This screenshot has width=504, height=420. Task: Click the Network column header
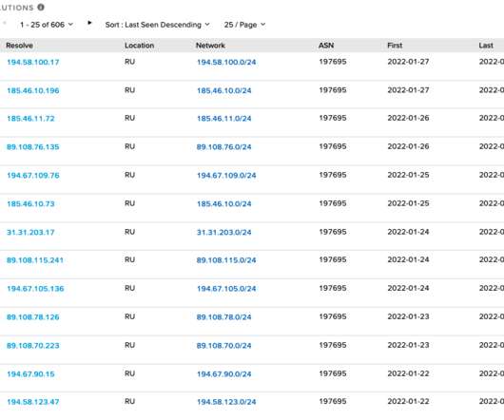click(x=210, y=46)
